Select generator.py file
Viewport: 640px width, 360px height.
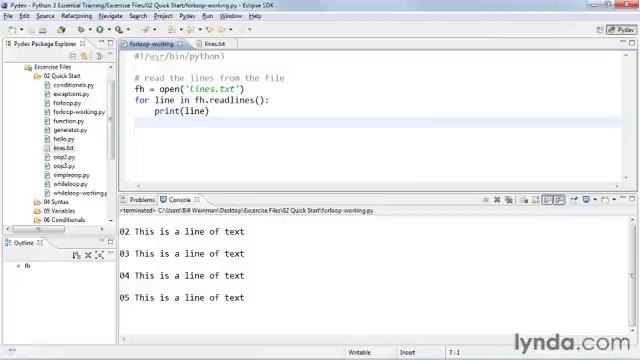pos(70,130)
